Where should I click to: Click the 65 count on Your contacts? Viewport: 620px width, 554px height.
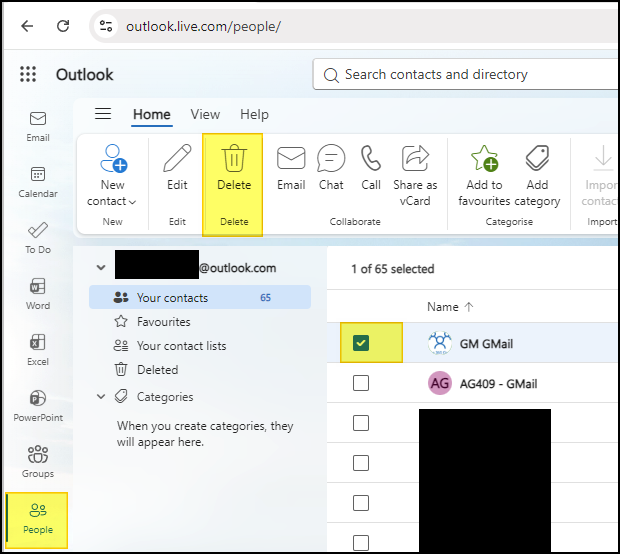[265, 298]
